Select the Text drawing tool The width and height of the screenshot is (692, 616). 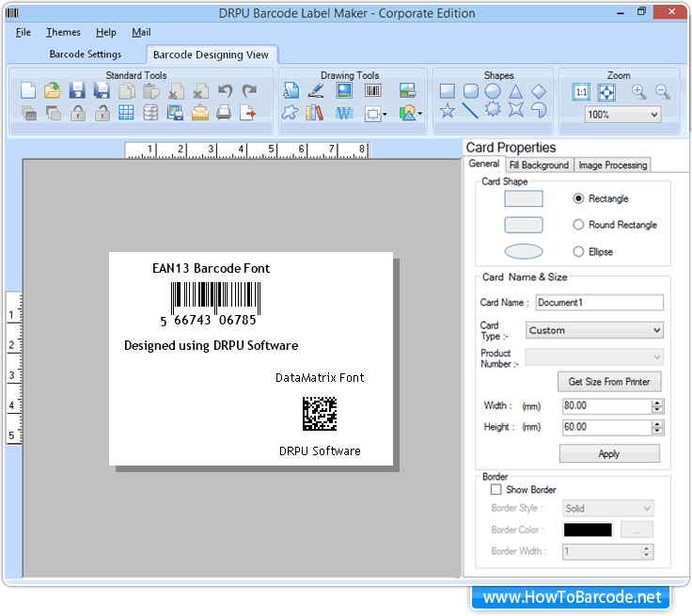click(291, 91)
